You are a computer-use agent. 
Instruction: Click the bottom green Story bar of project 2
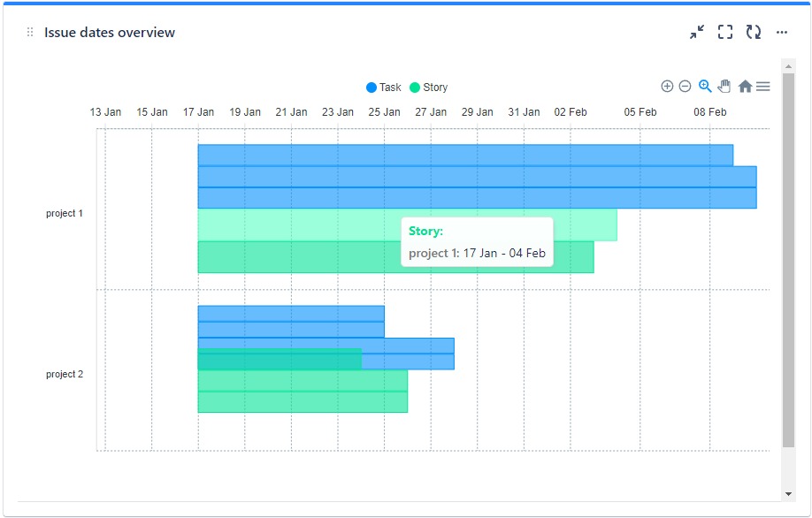tap(303, 402)
